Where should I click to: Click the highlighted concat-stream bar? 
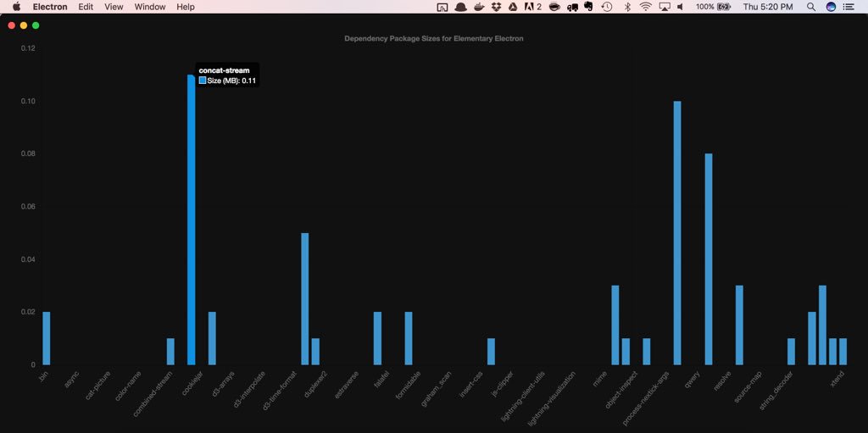click(x=191, y=219)
